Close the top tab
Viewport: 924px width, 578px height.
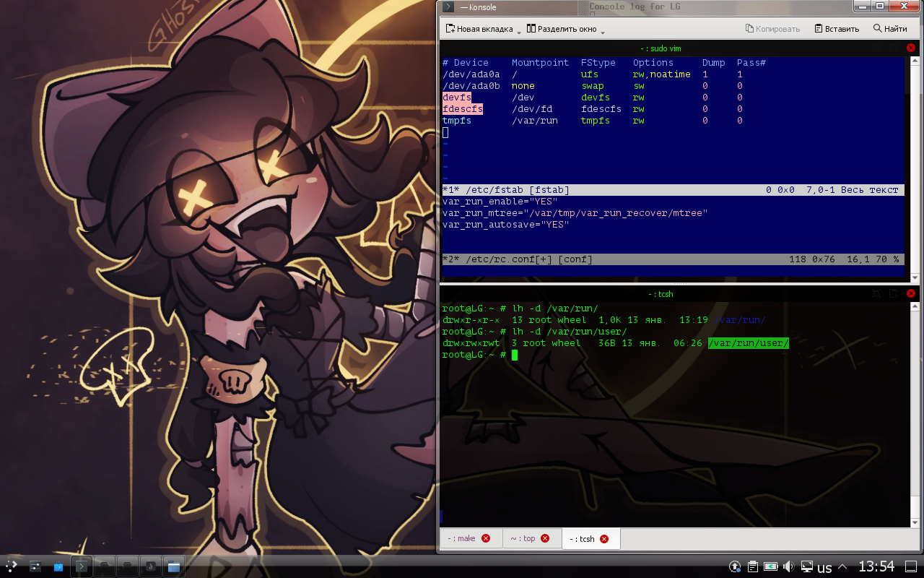click(x=545, y=538)
